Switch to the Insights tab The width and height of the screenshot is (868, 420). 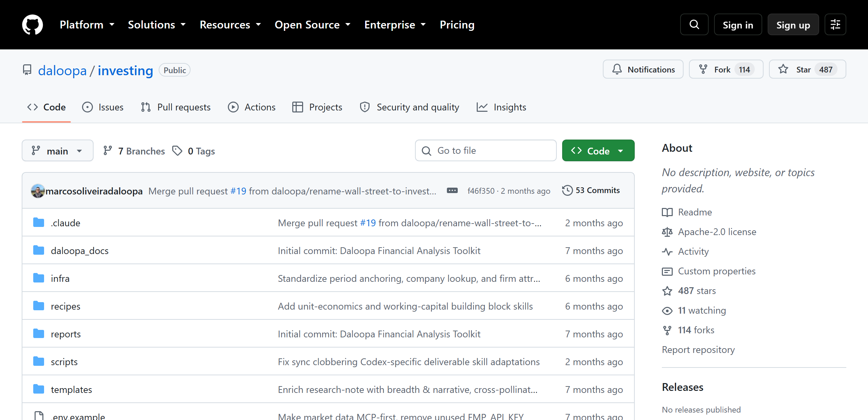point(501,107)
